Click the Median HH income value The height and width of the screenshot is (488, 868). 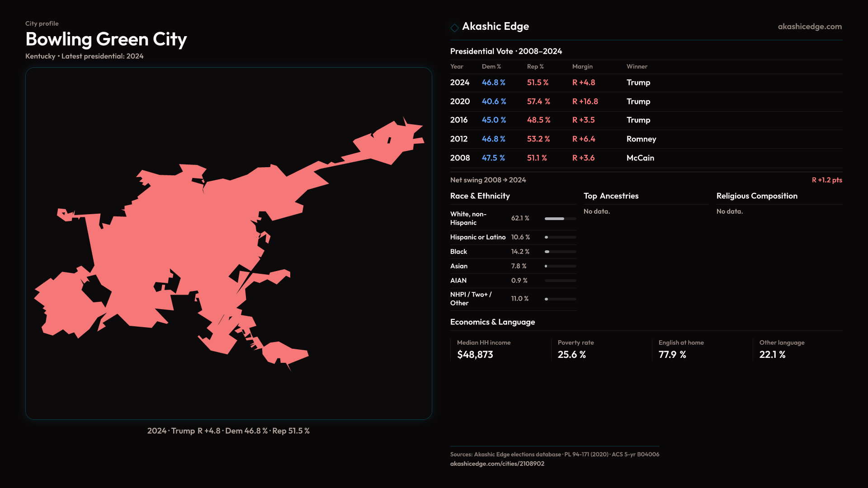[x=475, y=355]
